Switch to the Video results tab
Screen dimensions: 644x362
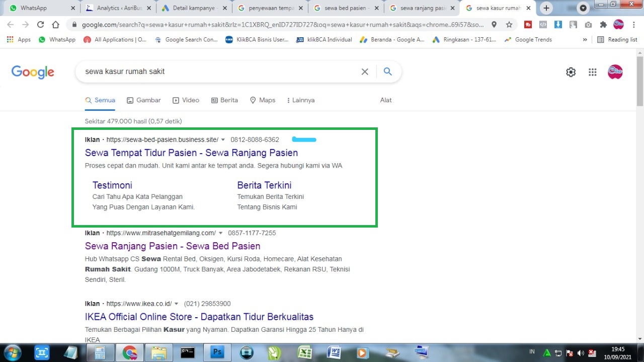(186, 100)
